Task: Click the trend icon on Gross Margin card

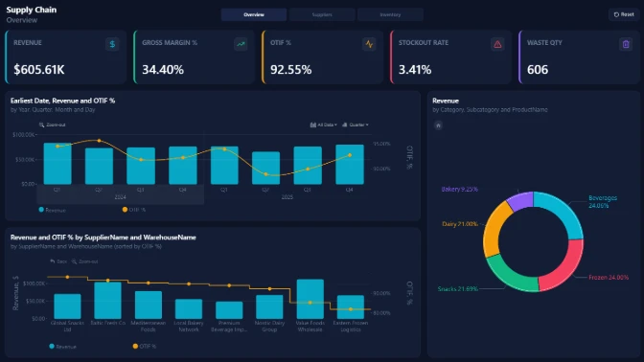Action: (241, 44)
